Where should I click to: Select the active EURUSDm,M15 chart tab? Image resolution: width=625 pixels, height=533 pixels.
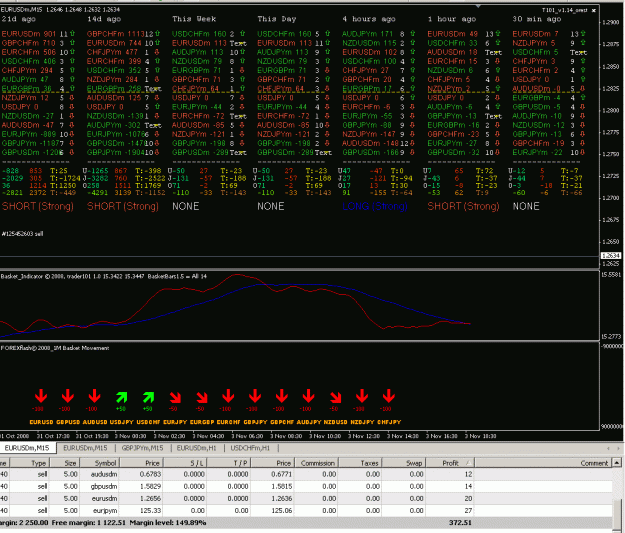(x=27, y=448)
